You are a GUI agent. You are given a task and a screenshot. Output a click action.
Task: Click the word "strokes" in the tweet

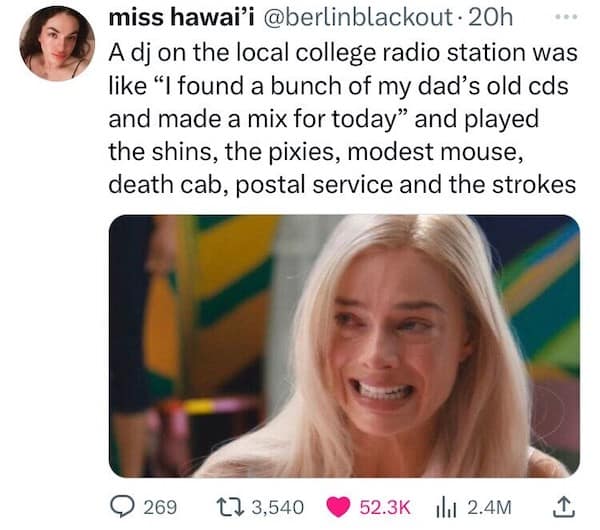pyautogui.click(x=535, y=185)
